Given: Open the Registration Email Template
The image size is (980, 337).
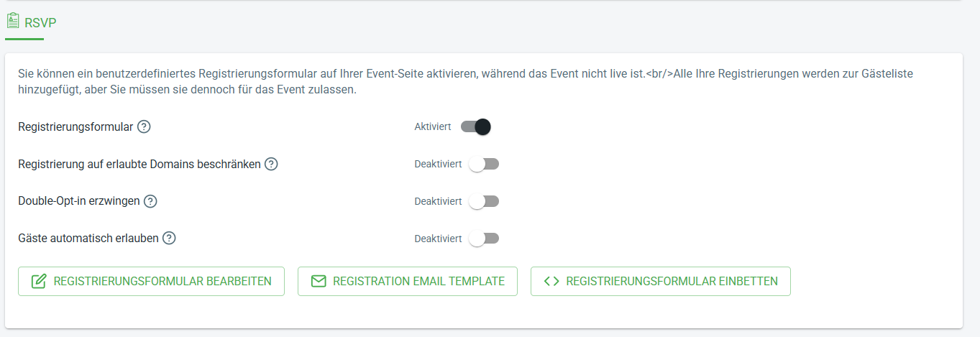Looking at the screenshot, I should pos(408,282).
